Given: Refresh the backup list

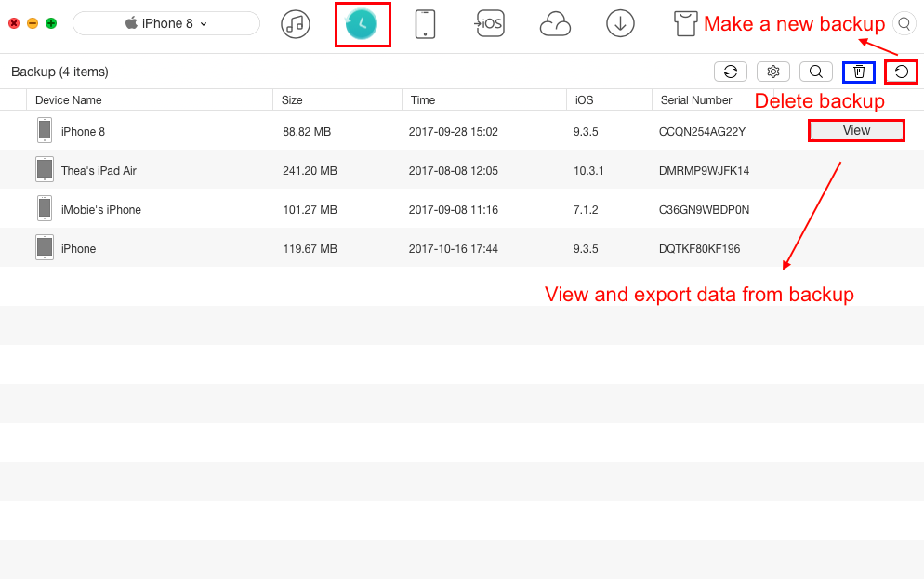Looking at the screenshot, I should [x=731, y=72].
